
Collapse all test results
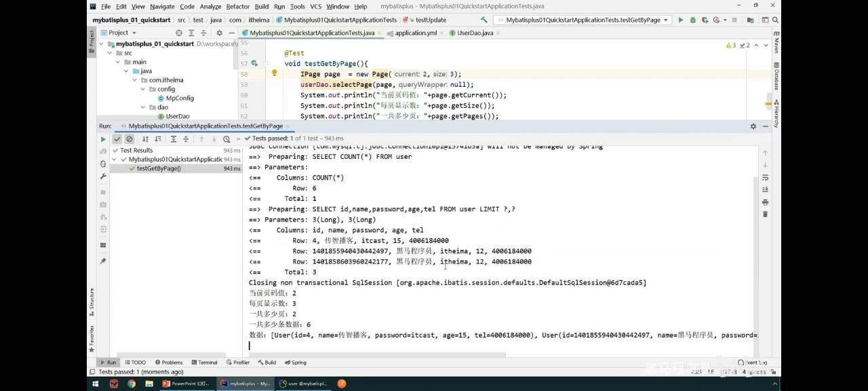pyautogui.click(x=185, y=138)
